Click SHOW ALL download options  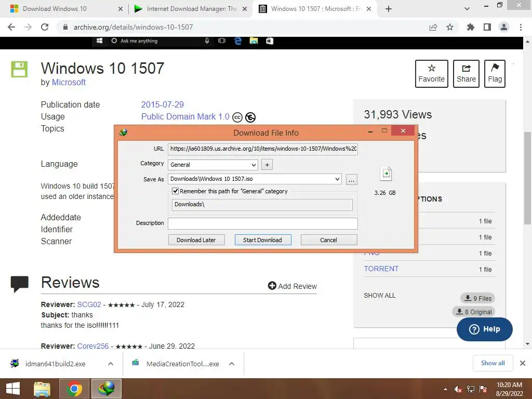coord(380,296)
